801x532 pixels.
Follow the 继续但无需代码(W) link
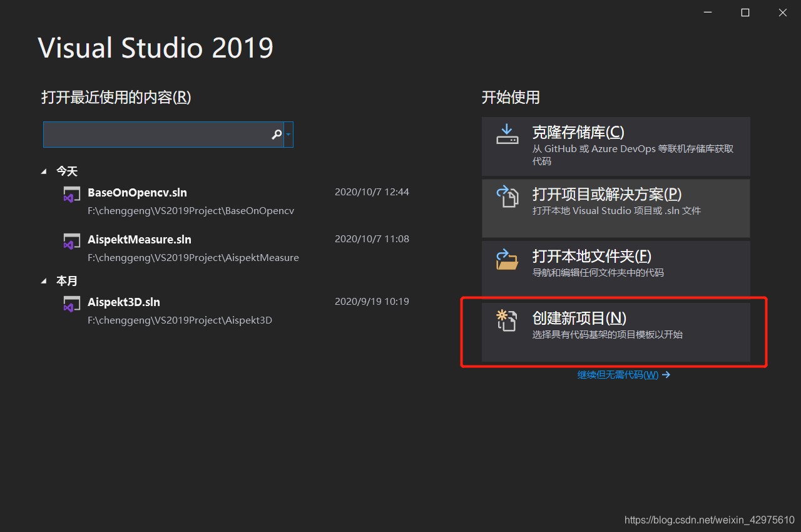(624, 375)
